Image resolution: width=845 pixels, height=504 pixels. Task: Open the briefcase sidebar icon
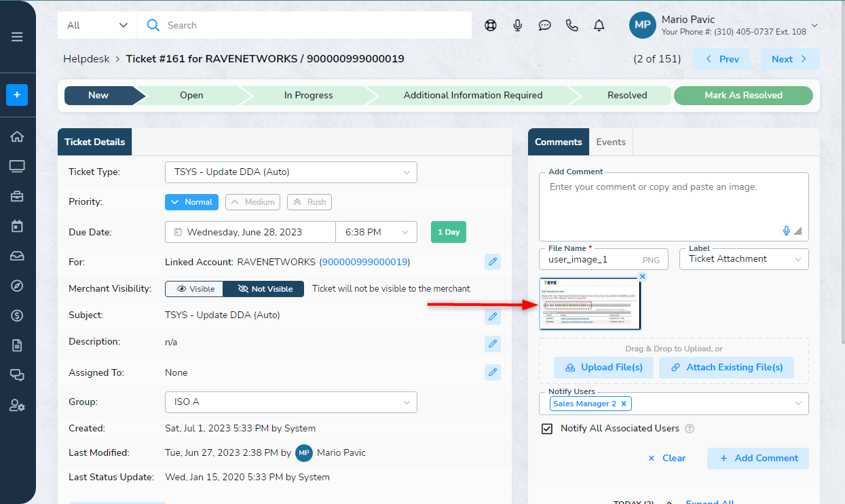coord(18,196)
